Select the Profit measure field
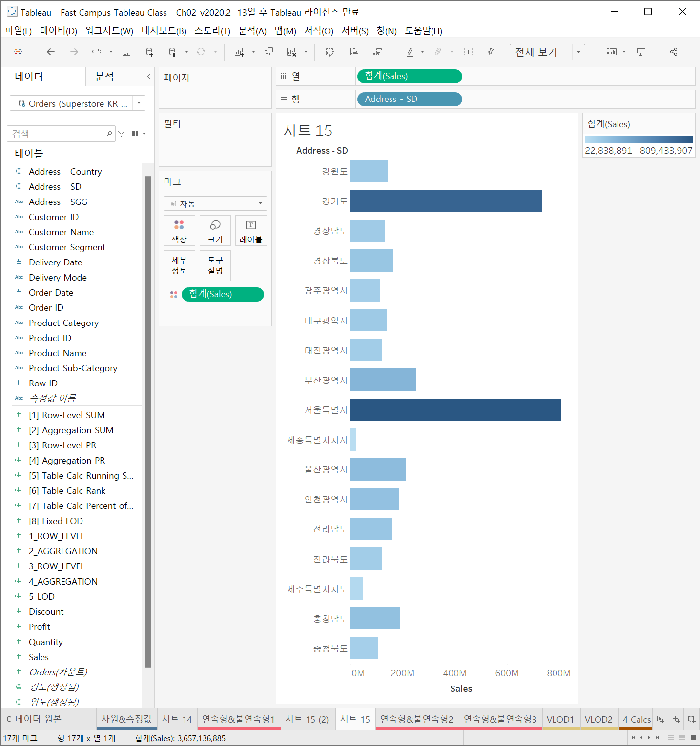Viewport: 700px width, 746px height. [x=40, y=627]
